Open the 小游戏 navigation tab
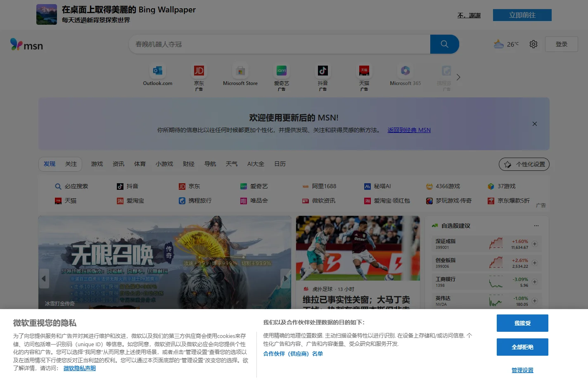This screenshot has height=385, width=588. (164, 164)
